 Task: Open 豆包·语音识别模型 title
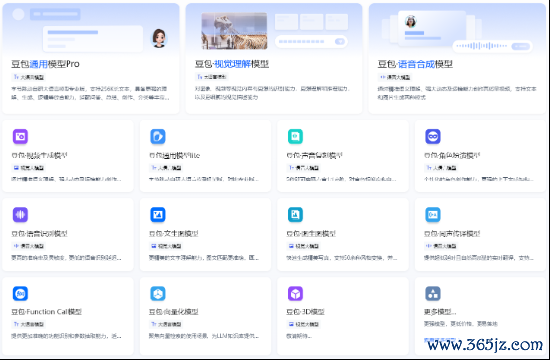tap(39, 233)
